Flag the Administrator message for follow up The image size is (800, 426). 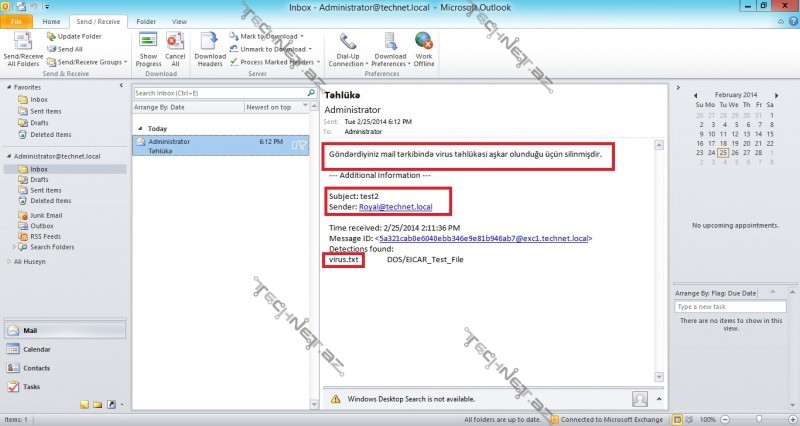tap(303, 145)
